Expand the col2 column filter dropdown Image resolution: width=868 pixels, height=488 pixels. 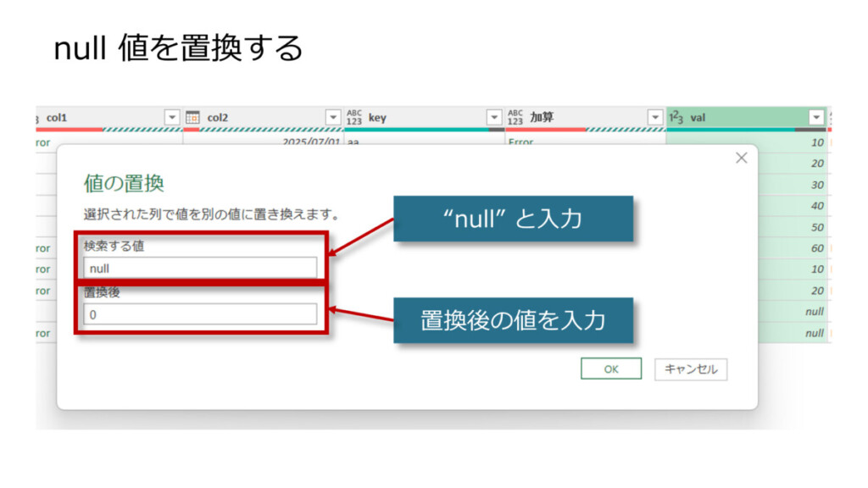point(333,118)
